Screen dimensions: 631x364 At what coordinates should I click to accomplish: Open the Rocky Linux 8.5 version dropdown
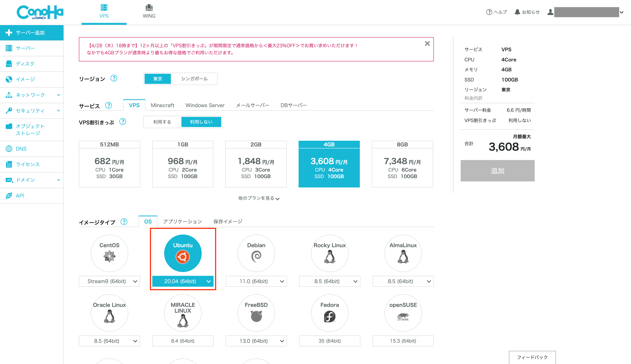(330, 281)
